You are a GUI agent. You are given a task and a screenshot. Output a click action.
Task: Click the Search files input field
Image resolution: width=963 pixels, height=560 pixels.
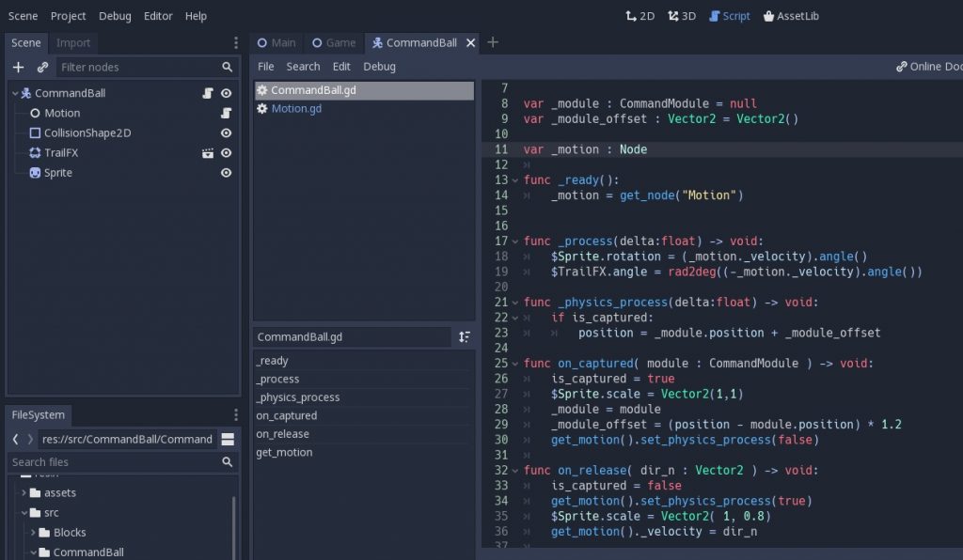click(x=122, y=462)
